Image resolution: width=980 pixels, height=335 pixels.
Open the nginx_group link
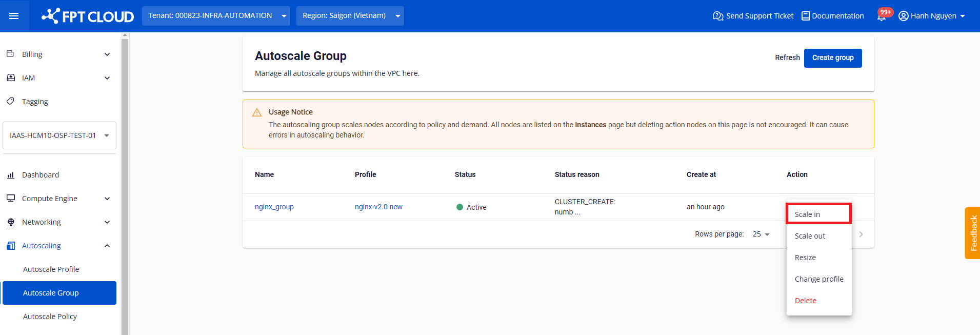(x=274, y=207)
